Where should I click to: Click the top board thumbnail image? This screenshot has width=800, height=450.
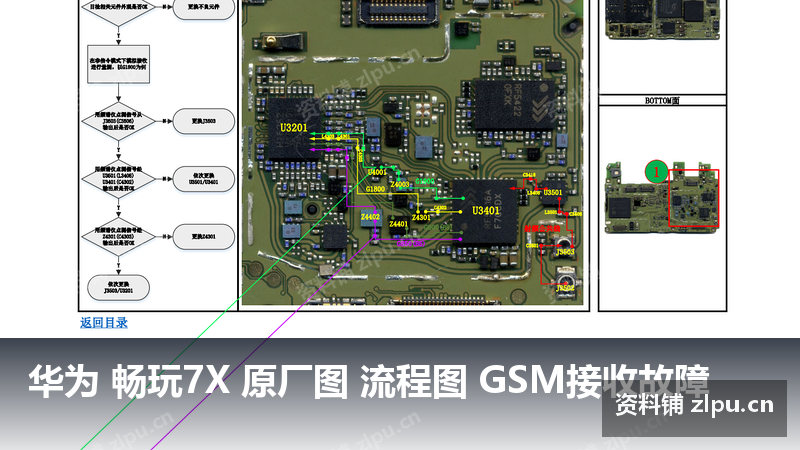point(662,19)
